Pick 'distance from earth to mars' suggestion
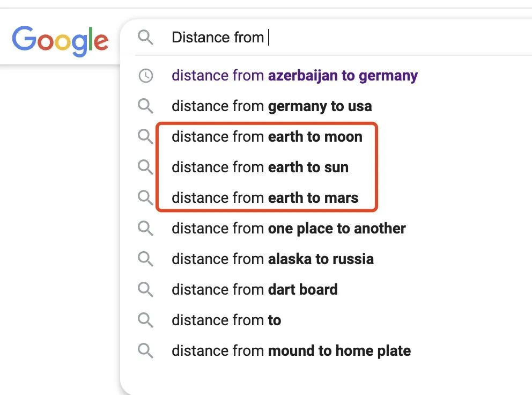The width and height of the screenshot is (532, 395). coord(265,198)
